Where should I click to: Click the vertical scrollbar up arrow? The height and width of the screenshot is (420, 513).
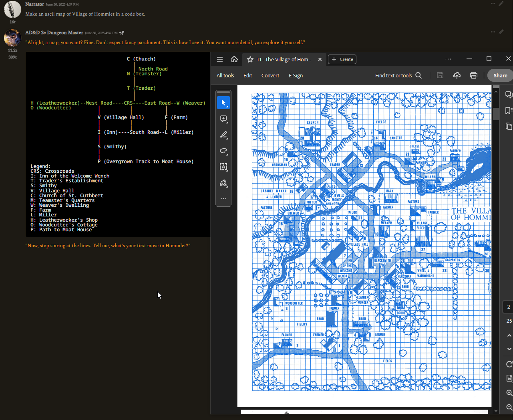(496, 92)
